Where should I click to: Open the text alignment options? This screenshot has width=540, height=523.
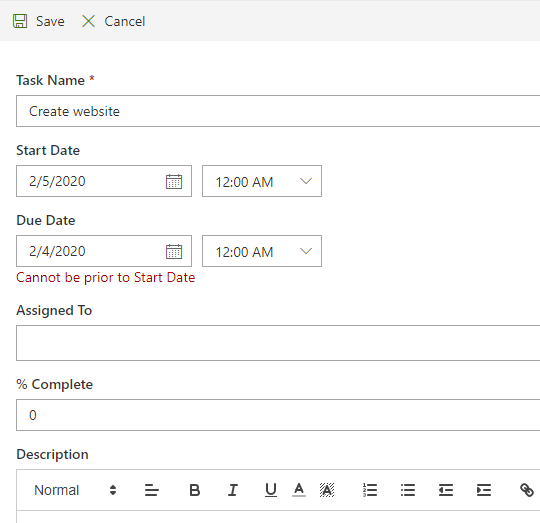click(x=152, y=490)
